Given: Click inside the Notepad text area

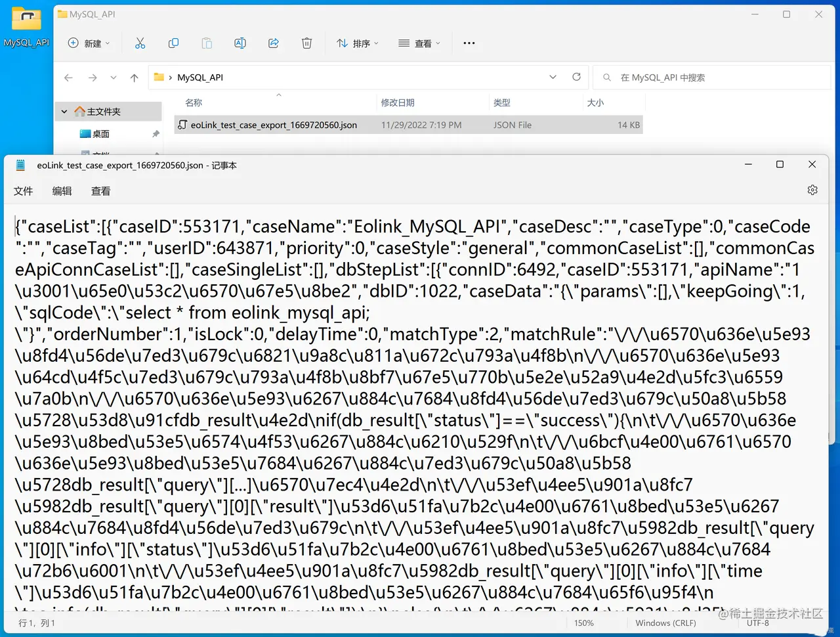Looking at the screenshot, I should click(x=416, y=407).
